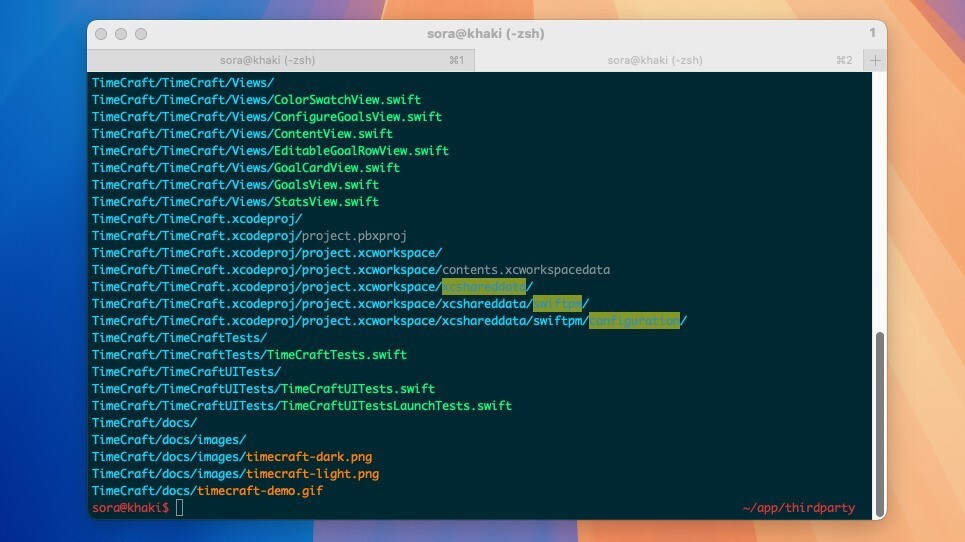The image size is (965, 542).
Task: Click the TimeCraft/docs/ directory line
Action: [x=144, y=423]
